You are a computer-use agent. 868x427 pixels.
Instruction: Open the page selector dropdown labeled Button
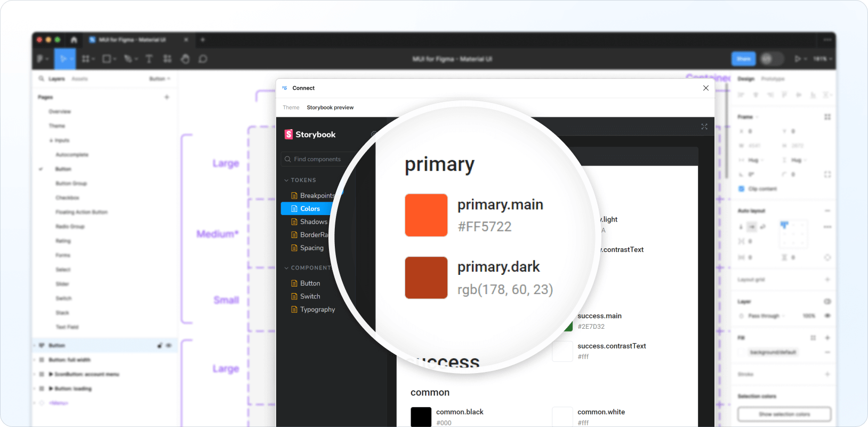point(159,78)
